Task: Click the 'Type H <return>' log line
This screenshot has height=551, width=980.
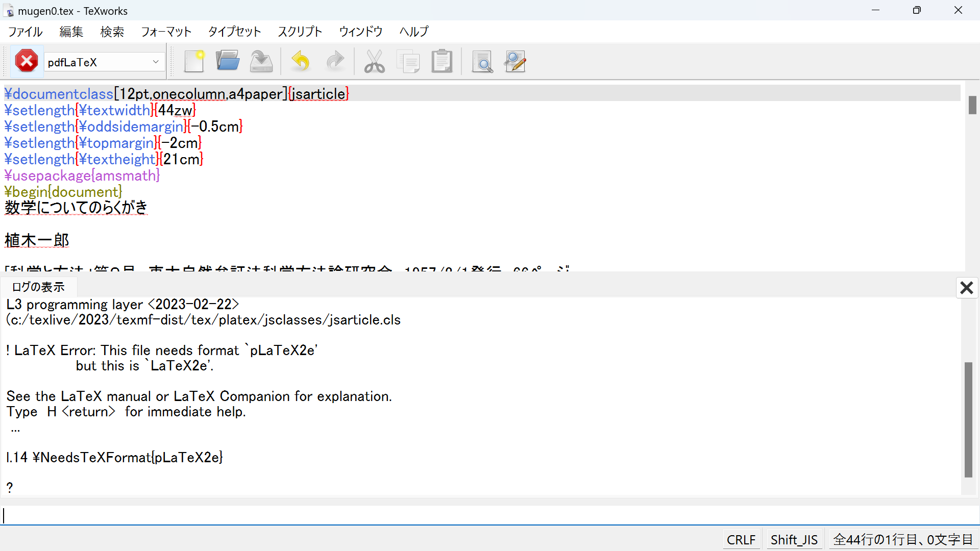Action: [x=126, y=412]
